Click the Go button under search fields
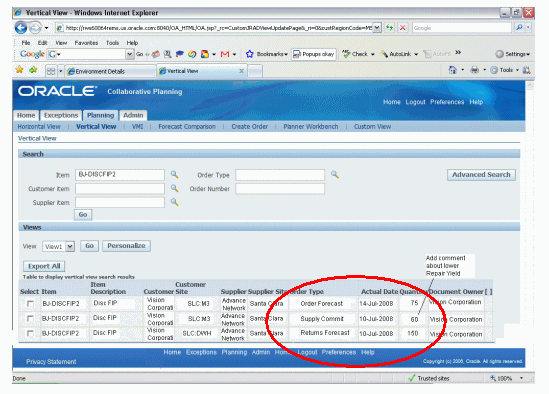The width and height of the screenshot is (549, 394). [83, 214]
